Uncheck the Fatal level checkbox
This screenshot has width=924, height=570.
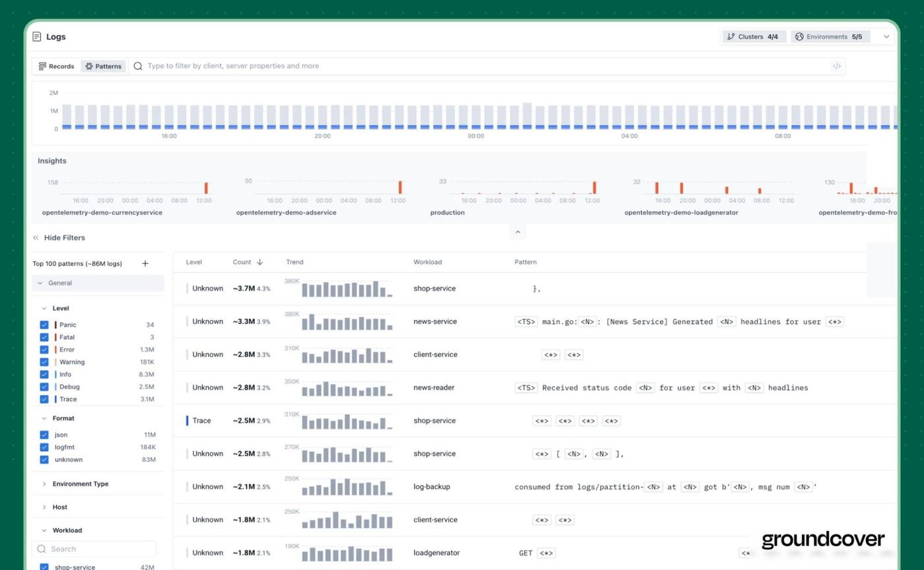[x=44, y=337]
